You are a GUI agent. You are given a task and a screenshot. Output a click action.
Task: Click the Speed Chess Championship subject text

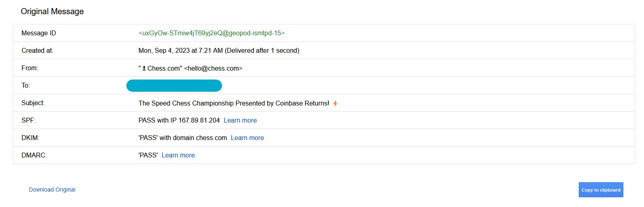coord(234,103)
